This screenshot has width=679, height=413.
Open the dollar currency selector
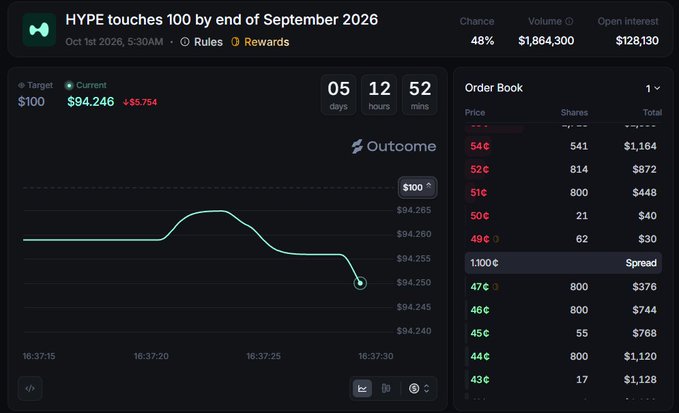(419, 388)
